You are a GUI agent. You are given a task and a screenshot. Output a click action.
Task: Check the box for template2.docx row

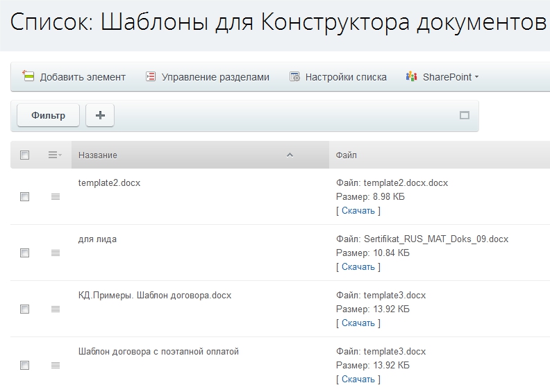click(25, 197)
